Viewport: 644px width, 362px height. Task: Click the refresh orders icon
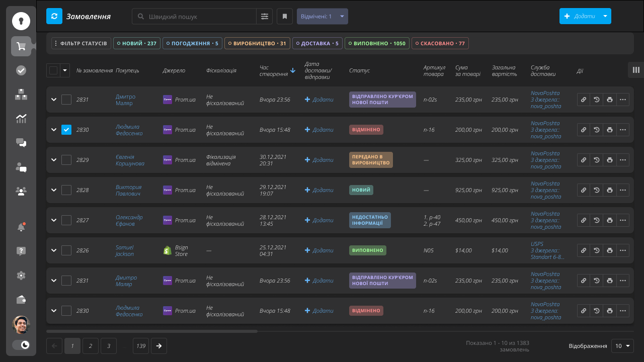coord(54,16)
